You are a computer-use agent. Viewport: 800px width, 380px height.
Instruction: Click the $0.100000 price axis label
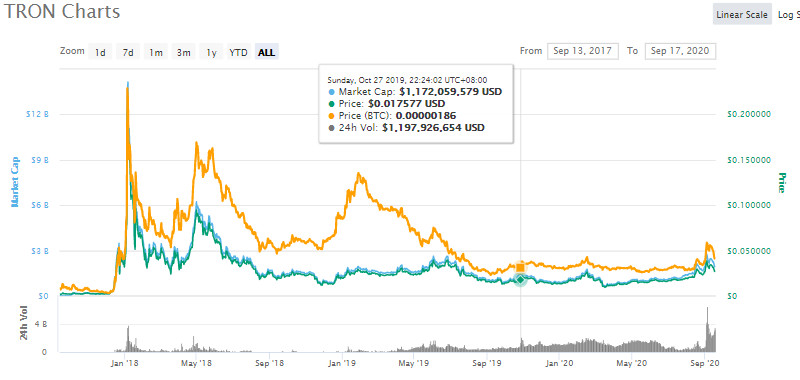click(749, 206)
